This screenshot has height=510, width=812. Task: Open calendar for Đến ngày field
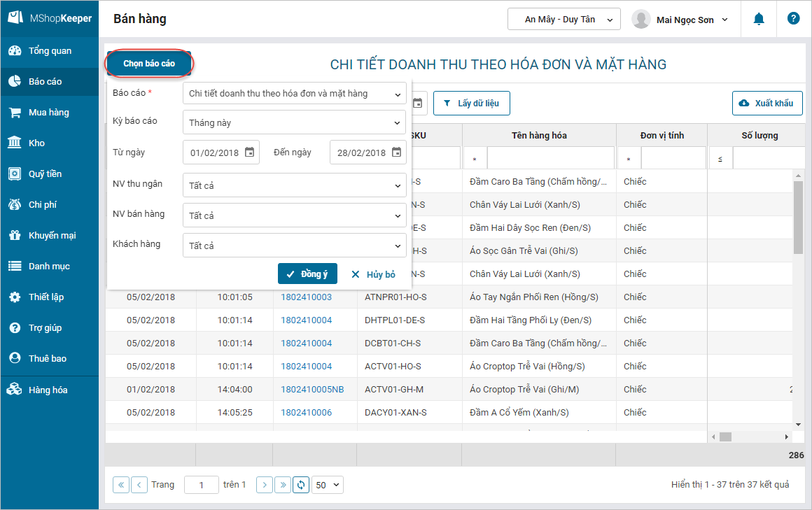click(397, 153)
